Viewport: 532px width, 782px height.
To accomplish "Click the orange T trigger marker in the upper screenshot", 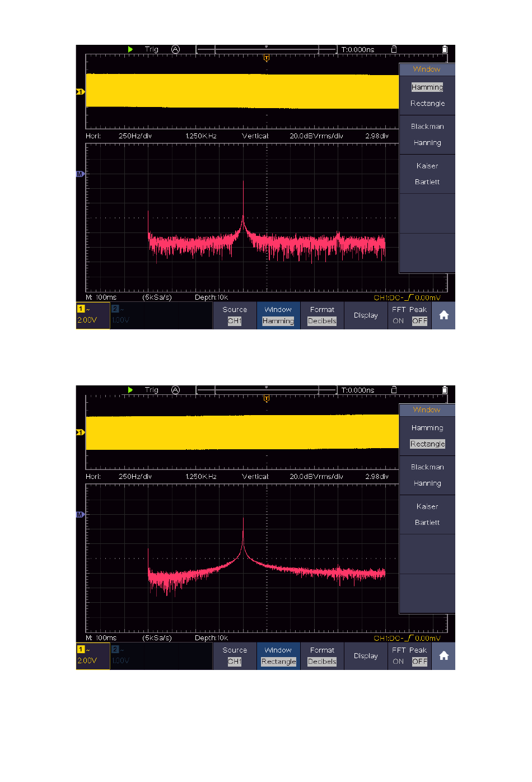I will 267,58.
